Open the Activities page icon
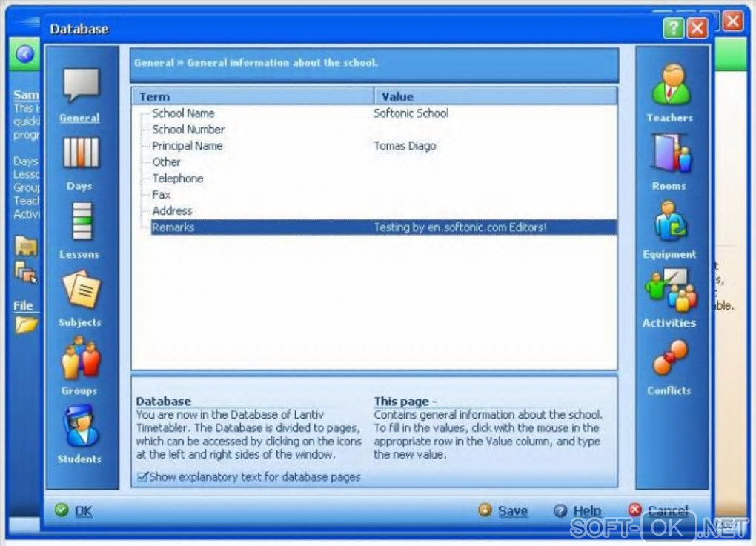Image resolution: width=756 pixels, height=546 pixels. coord(671,290)
